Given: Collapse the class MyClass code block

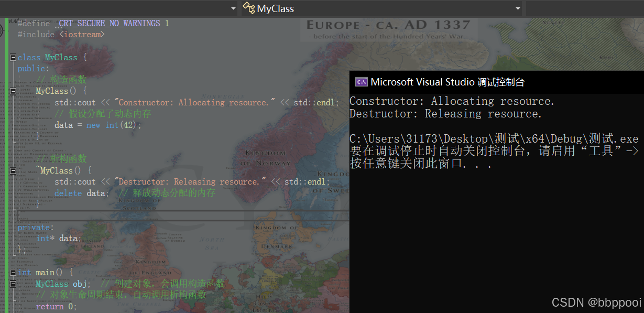Looking at the screenshot, I should (13, 58).
